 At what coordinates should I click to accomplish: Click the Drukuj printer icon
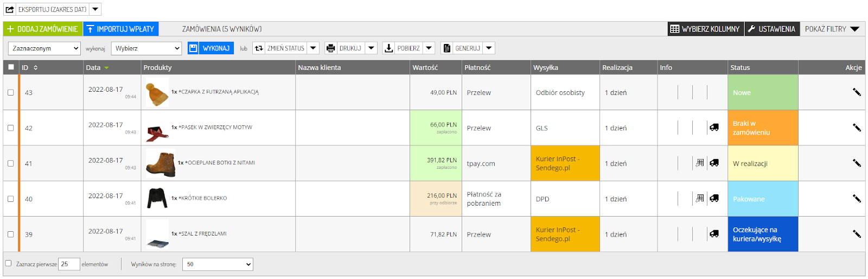(330, 48)
